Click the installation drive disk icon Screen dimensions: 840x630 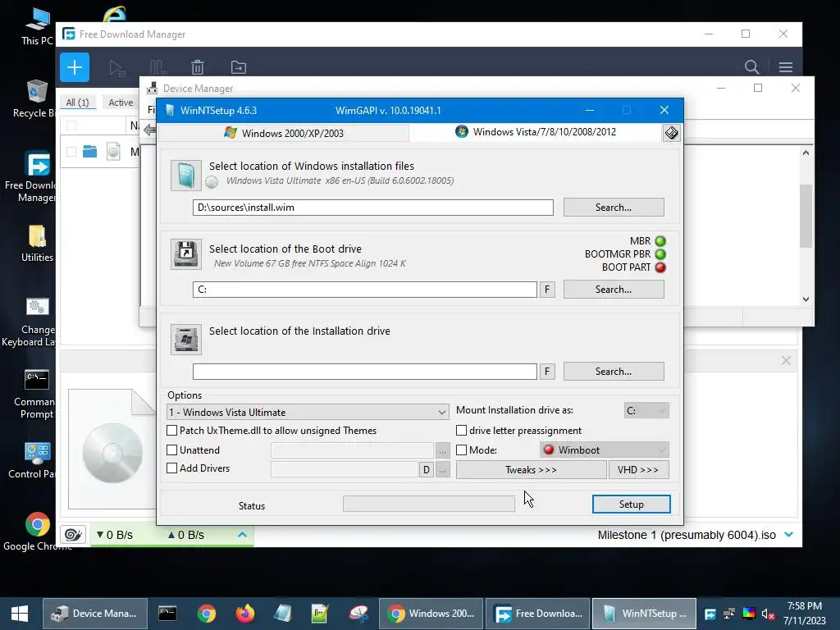186,339
